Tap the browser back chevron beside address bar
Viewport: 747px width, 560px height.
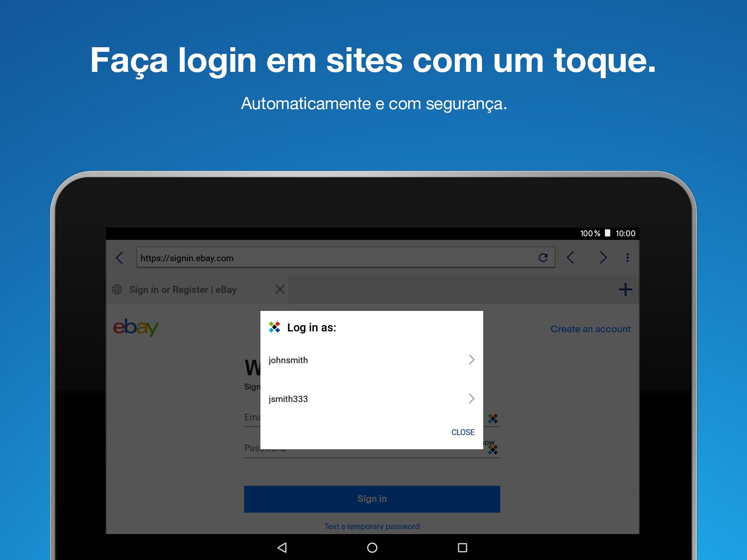[x=120, y=258]
